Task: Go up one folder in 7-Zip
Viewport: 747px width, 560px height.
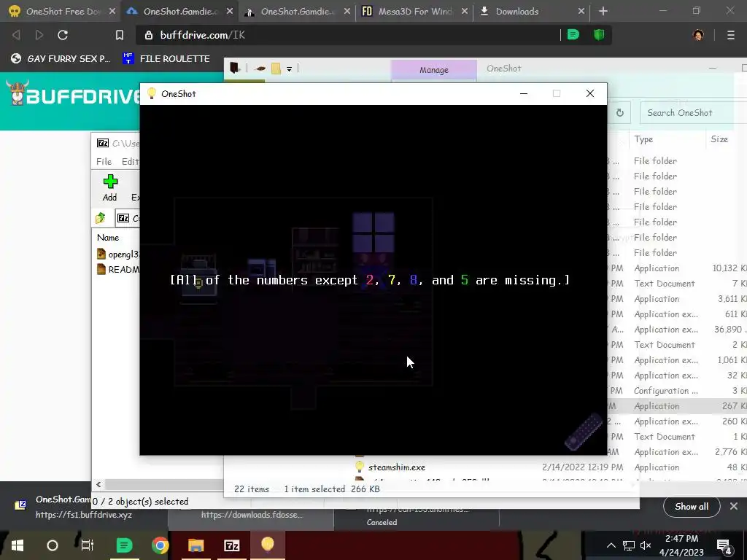Action: 100,218
